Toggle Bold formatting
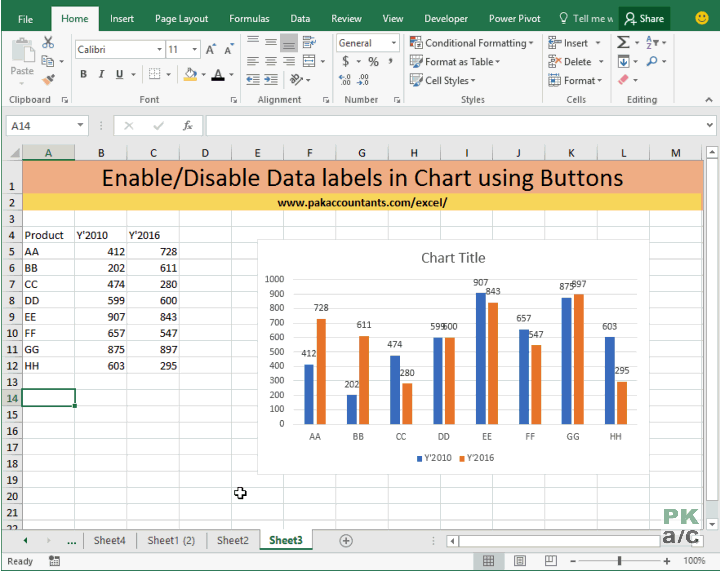 pos(83,74)
